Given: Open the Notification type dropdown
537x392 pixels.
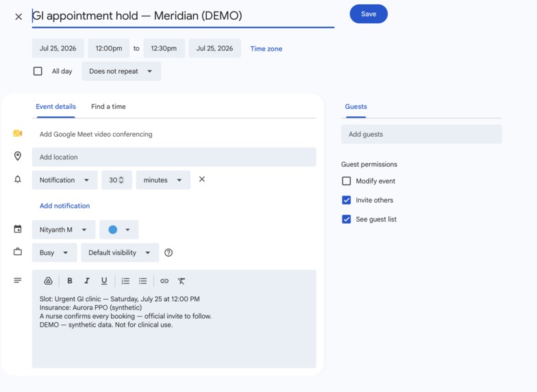Looking at the screenshot, I should point(64,180).
